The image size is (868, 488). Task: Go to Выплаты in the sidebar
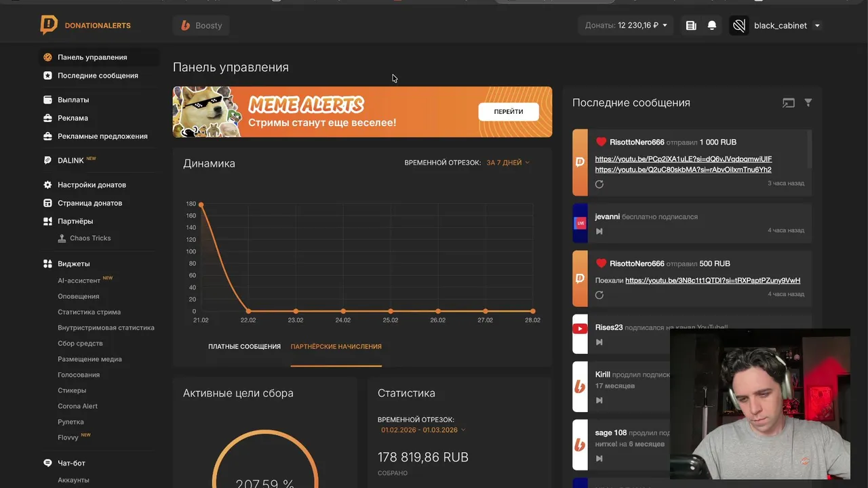pos(73,100)
